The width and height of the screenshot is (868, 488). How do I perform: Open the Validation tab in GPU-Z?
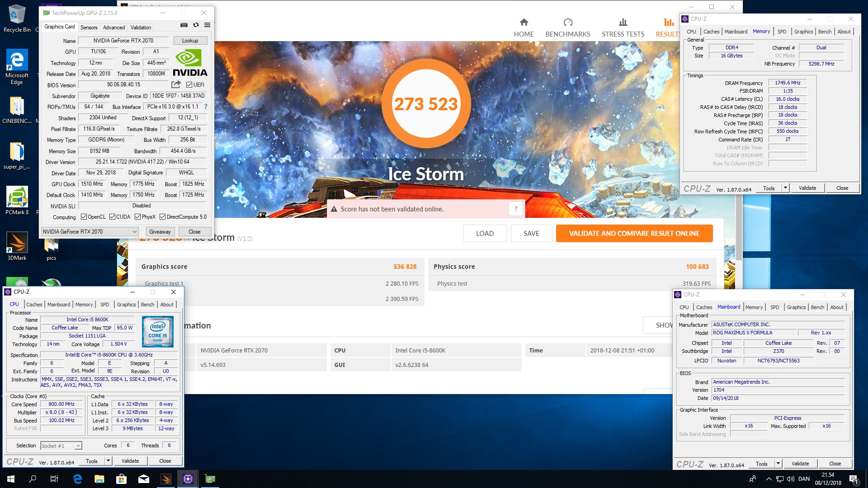coord(141,28)
